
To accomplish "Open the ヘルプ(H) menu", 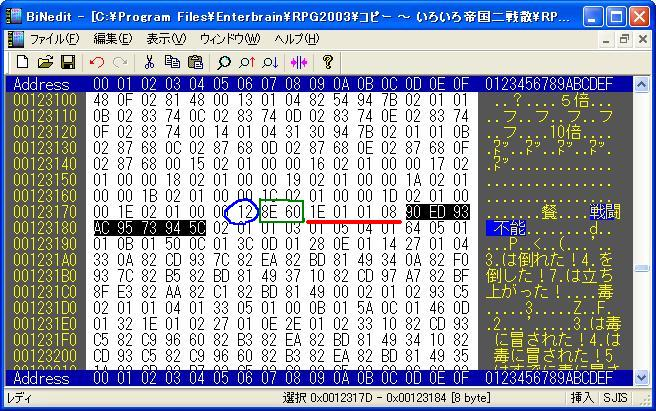I will [x=296, y=39].
